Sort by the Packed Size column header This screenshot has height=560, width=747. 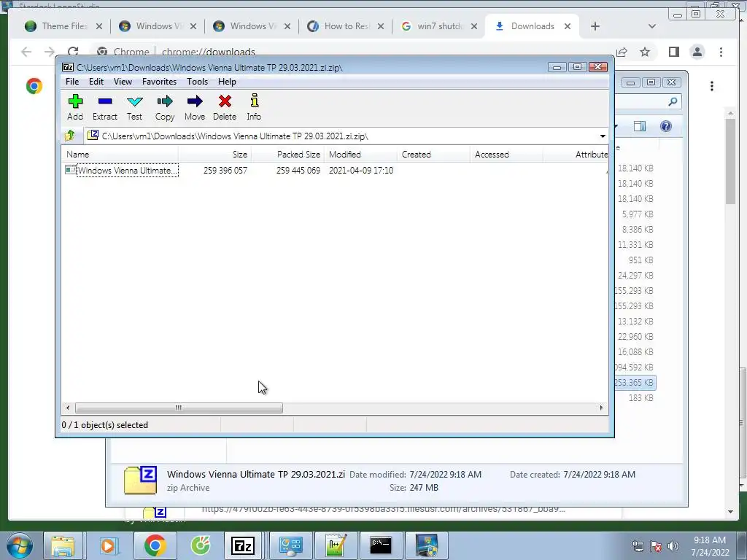click(x=287, y=155)
